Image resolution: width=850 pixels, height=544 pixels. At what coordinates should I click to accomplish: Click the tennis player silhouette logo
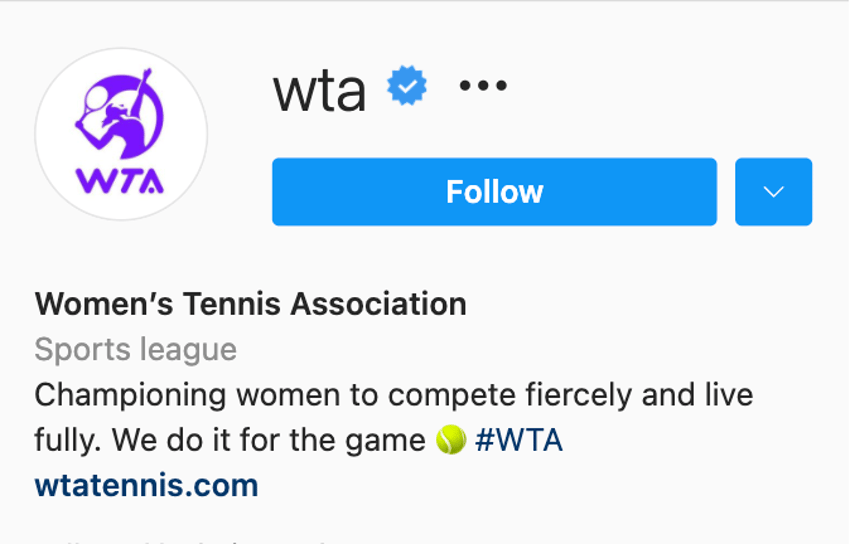(119, 114)
